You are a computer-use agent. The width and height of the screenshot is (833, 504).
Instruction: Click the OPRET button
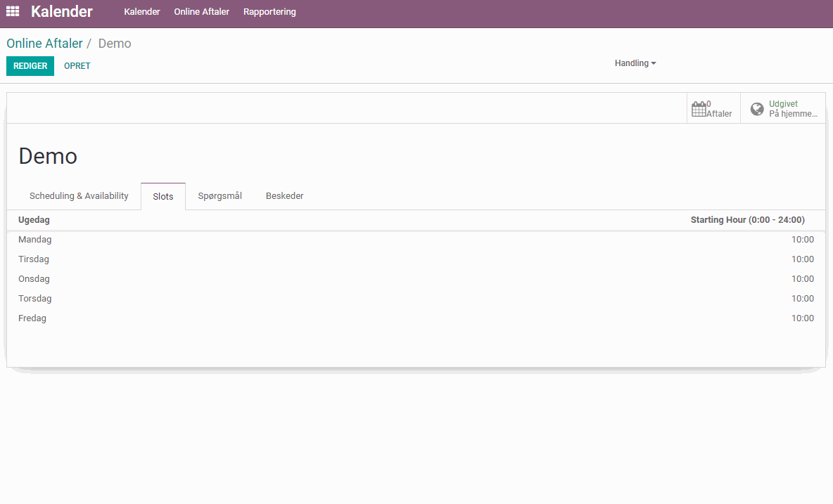pyautogui.click(x=77, y=66)
